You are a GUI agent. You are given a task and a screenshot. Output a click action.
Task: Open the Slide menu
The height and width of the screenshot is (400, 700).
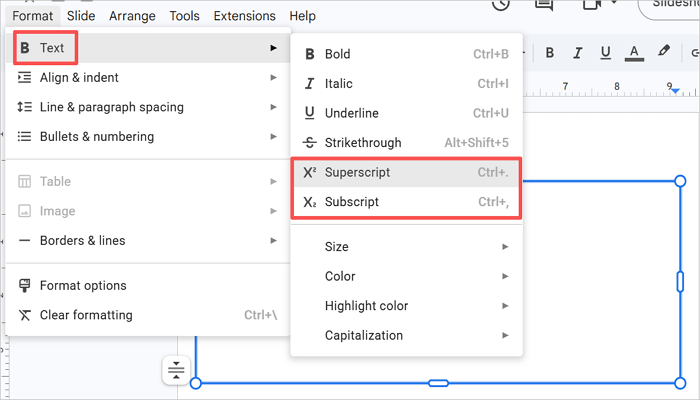click(x=81, y=16)
